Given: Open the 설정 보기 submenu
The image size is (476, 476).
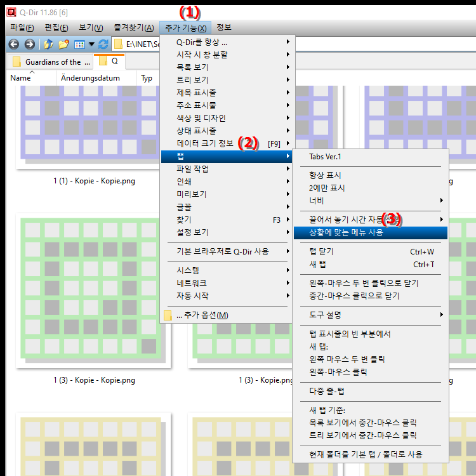Looking at the screenshot, I should coord(227,233).
